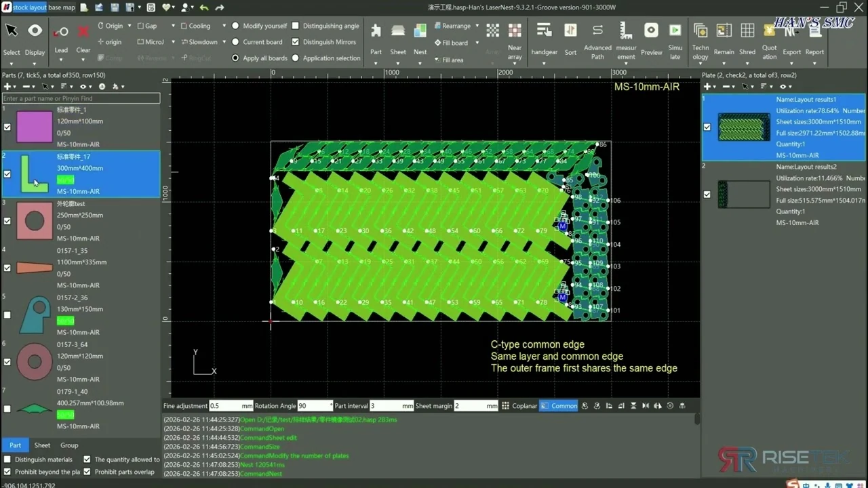Select the Current board radio button
Viewport: 868px width, 488px height.
point(235,42)
